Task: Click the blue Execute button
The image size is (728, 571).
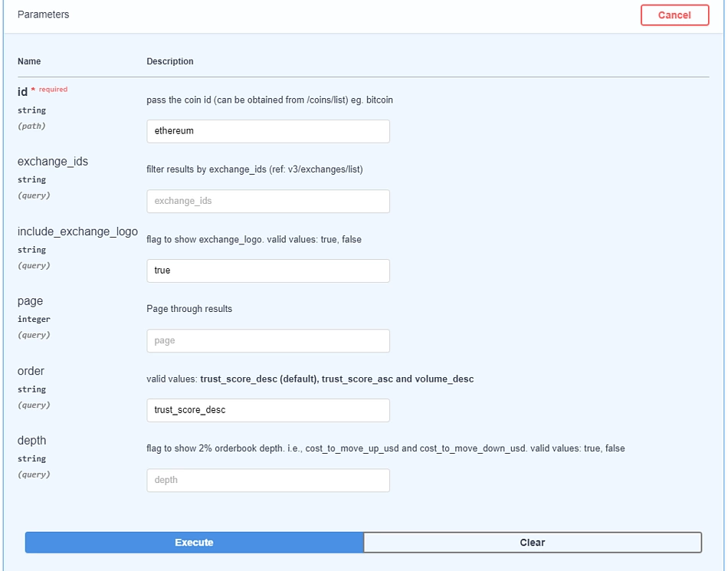Action: (x=194, y=542)
